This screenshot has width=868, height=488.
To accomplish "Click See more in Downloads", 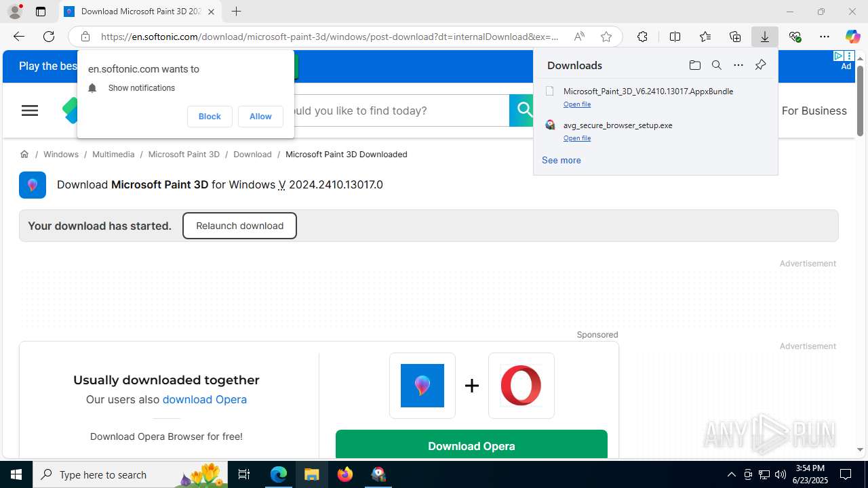I will (x=561, y=161).
